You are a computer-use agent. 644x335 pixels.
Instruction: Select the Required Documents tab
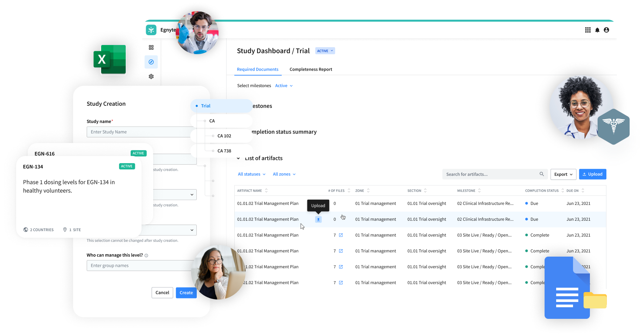[x=258, y=70]
